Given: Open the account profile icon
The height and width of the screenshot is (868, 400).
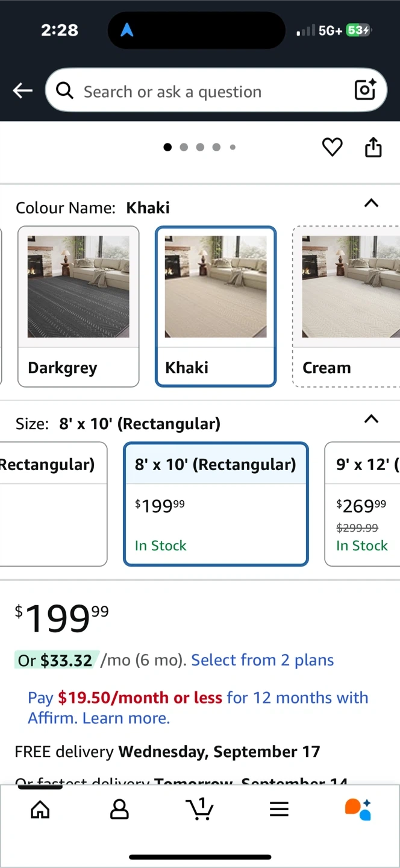Looking at the screenshot, I should click(119, 810).
